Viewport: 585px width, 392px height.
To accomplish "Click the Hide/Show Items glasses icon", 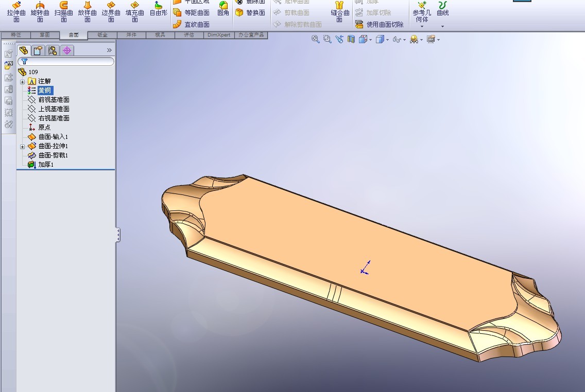I will tap(397, 40).
